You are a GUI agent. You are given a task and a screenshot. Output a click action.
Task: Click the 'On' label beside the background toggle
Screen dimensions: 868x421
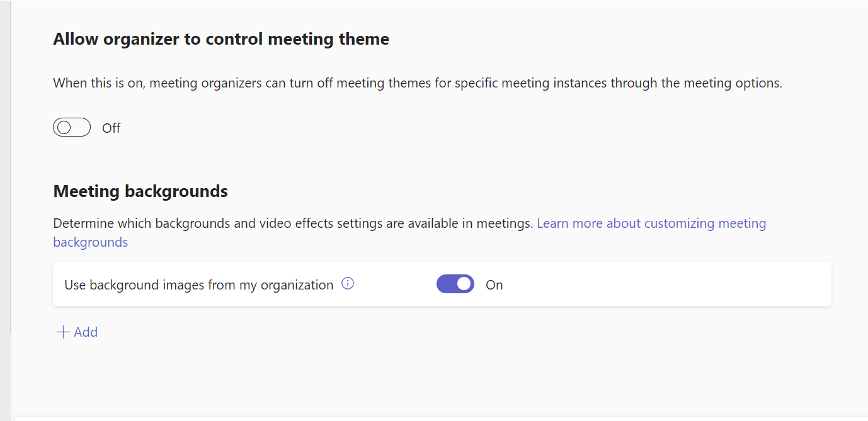494,285
